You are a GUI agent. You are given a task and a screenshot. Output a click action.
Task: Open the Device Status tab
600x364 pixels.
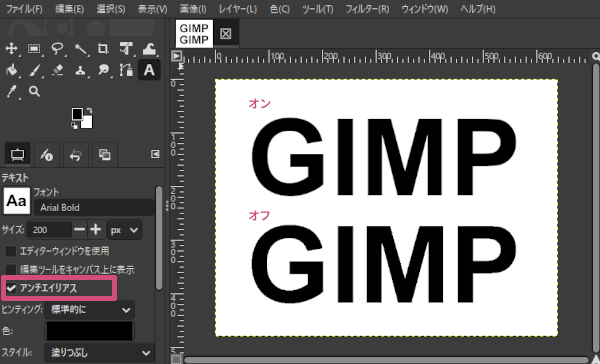point(47,154)
